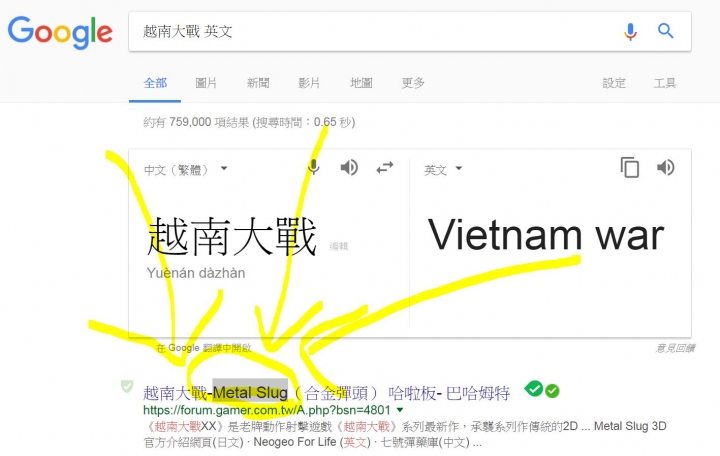
Task: Expand the green arrow next to result URL
Action: (400, 410)
